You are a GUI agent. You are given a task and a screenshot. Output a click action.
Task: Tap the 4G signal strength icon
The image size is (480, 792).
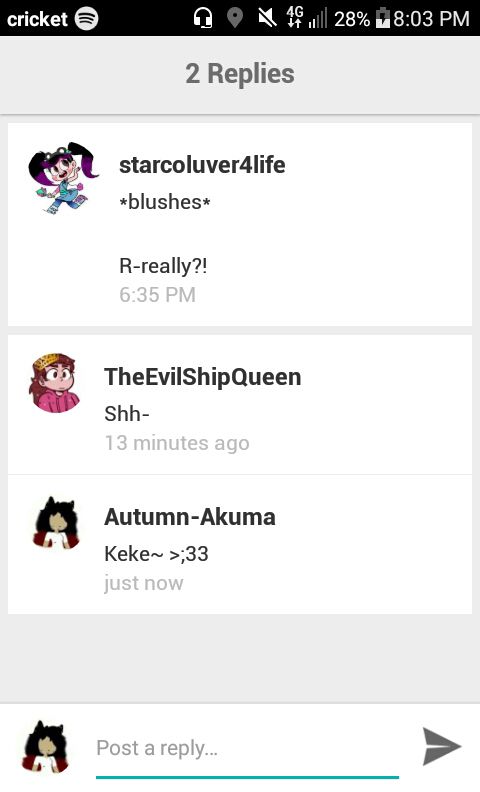pos(306,18)
